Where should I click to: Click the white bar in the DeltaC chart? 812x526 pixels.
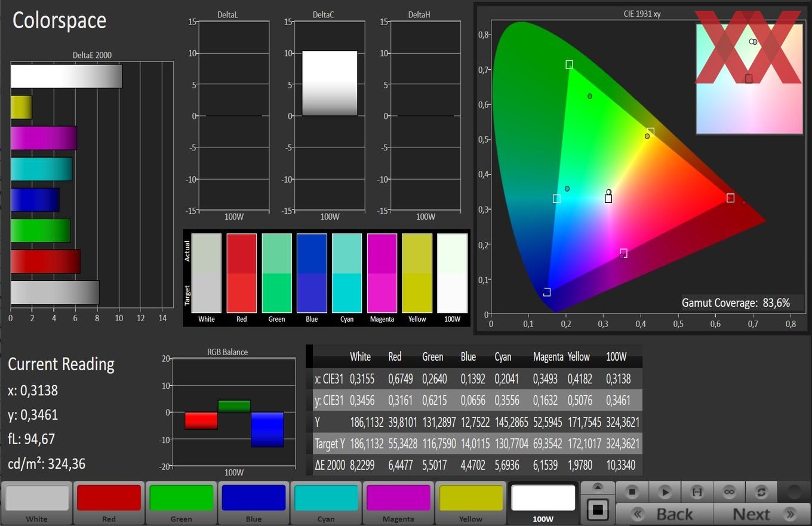click(330, 83)
